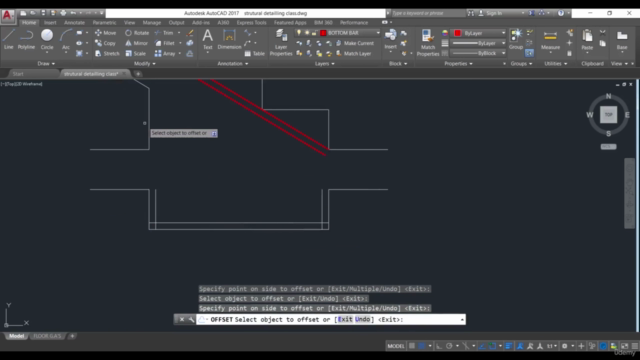Click the OFFSET command line input
Image resolution: width=640 pixels, height=360 pixels.
(331, 319)
